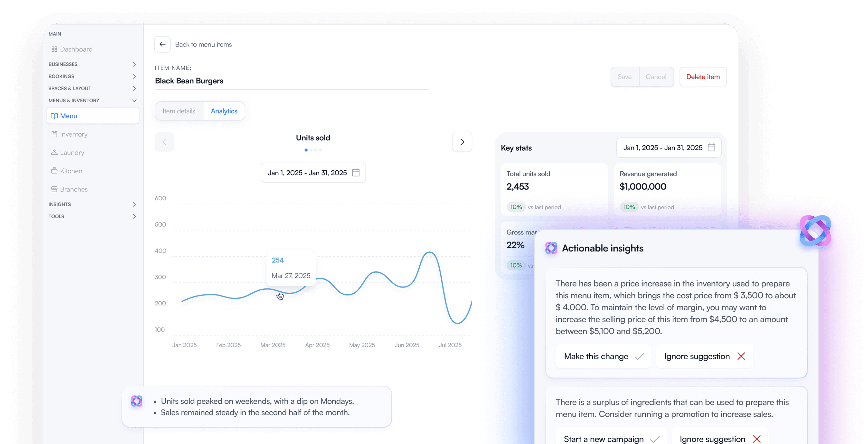Click the checkmark on Start a new campaign
868x444 pixels.
(x=655, y=439)
